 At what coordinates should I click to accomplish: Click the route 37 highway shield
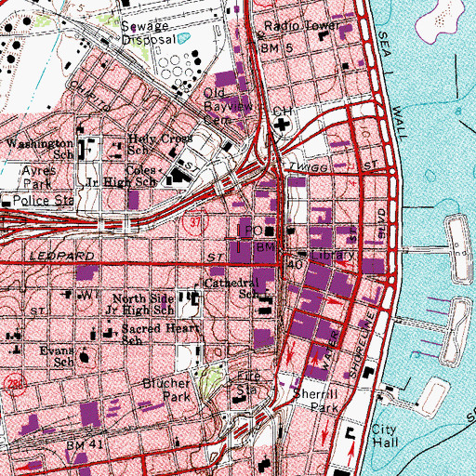[x=194, y=222]
